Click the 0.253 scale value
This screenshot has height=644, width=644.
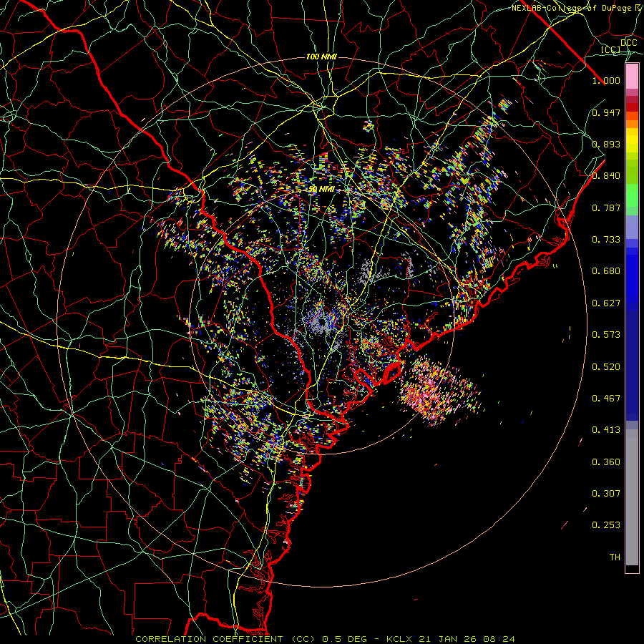[606, 525]
